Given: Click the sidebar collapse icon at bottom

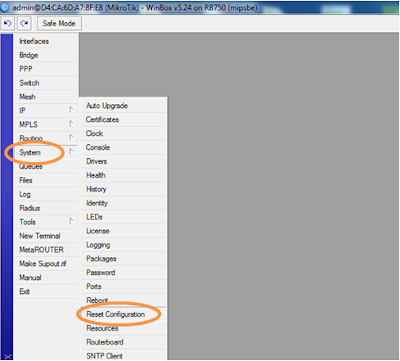Looking at the screenshot, I should 8,356.
